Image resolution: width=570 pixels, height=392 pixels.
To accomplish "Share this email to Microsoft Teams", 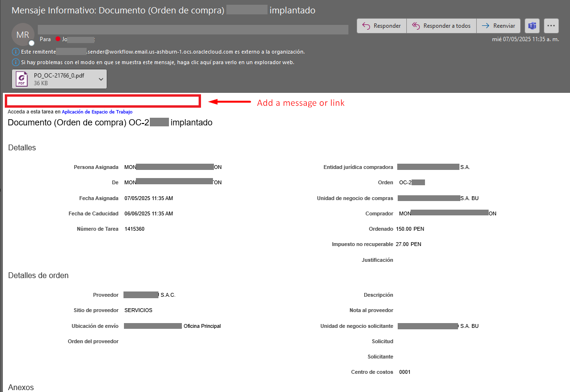I will (x=532, y=26).
